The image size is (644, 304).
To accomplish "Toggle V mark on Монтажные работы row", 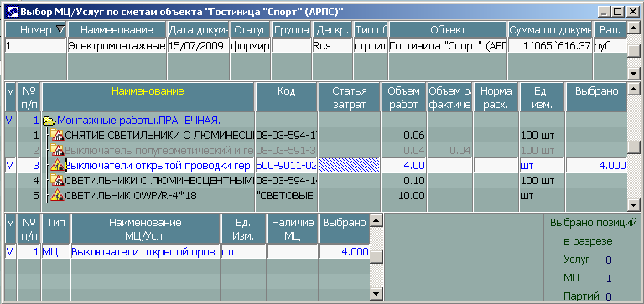I will coord(10,121).
